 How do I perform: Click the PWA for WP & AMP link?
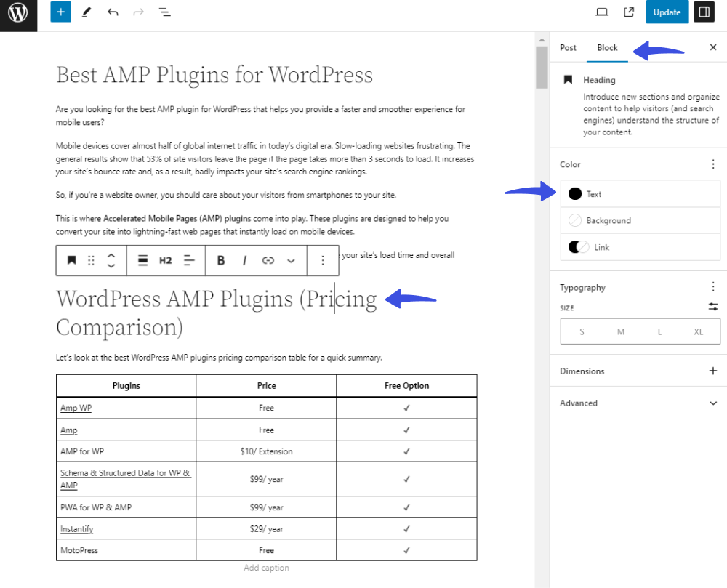point(96,507)
